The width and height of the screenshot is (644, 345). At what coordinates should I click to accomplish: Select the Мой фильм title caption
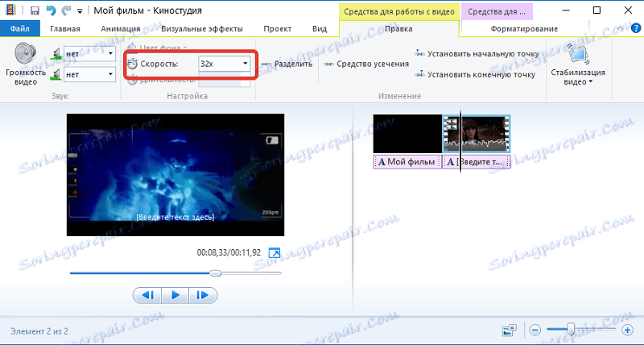click(x=407, y=161)
